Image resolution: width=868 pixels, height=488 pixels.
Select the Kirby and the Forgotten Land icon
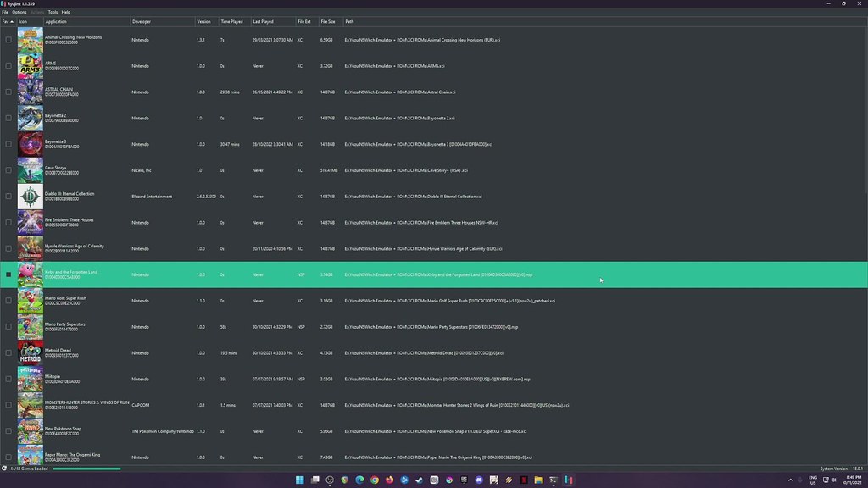[30, 275]
